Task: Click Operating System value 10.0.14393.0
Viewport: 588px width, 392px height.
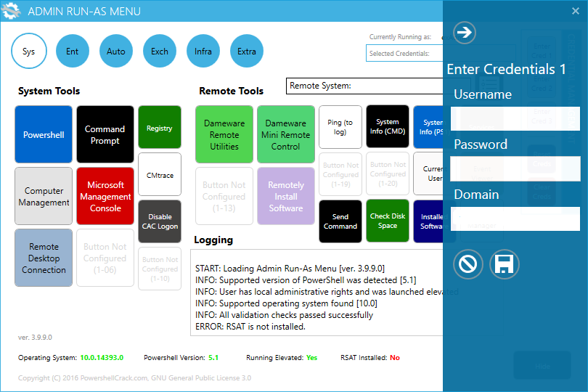Action: point(102,357)
